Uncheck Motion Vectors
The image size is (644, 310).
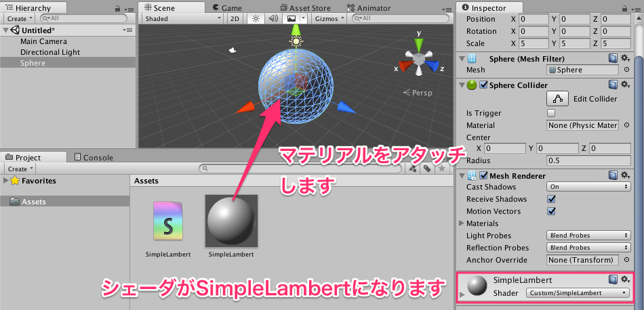point(552,211)
